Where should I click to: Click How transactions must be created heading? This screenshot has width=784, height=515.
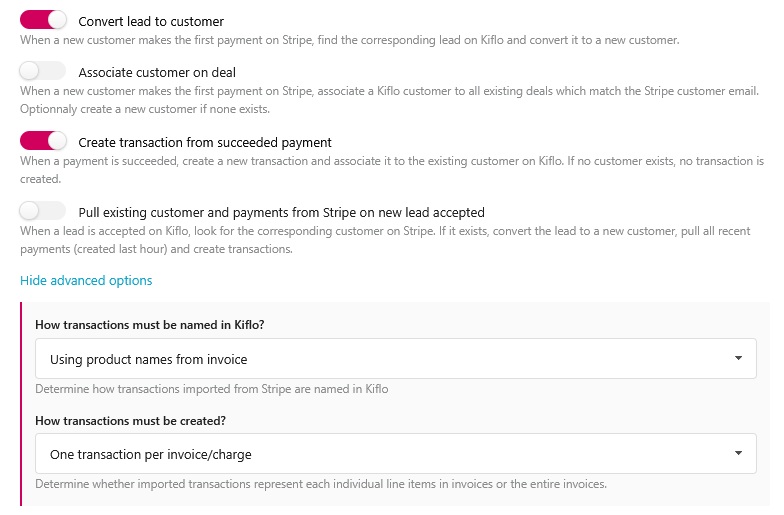(x=130, y=420)
